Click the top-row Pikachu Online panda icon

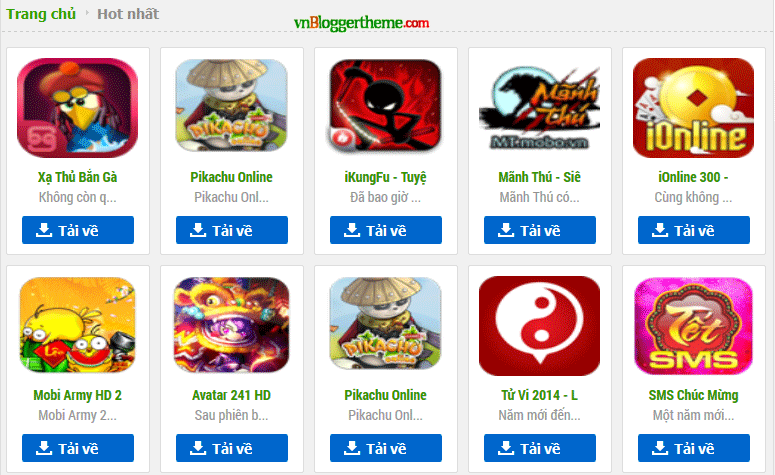pyautogui.click(x=231, y=105)
